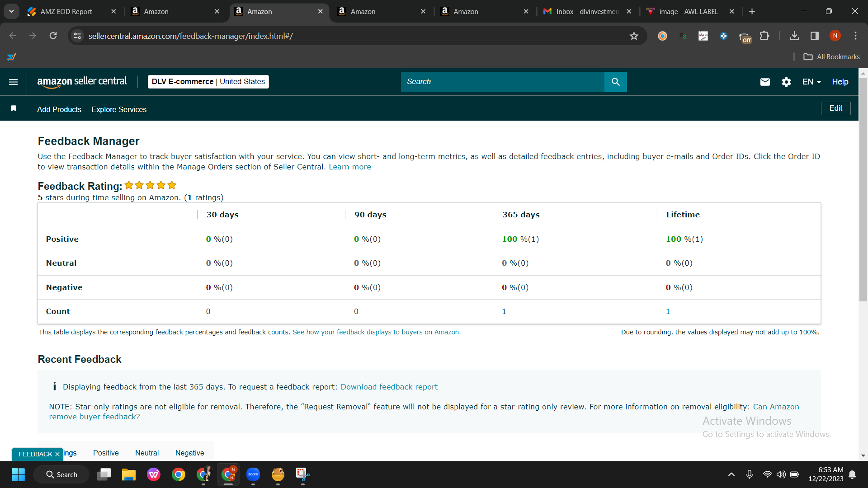Open Can Amazon remove buyer feedback link
Image resolution: width=868 pixels, height=488 pixels.
pos(424,412)
